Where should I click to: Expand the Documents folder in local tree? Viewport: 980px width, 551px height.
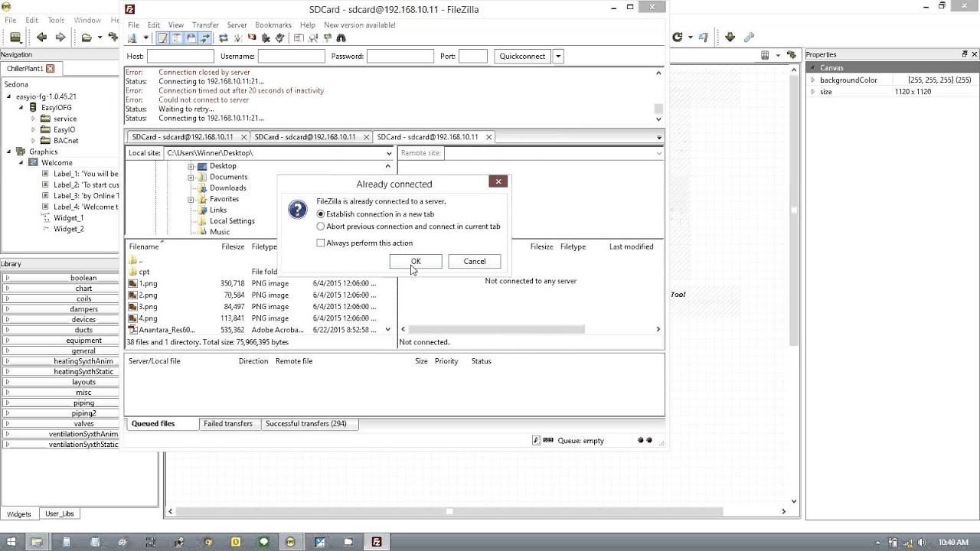[x=191, y=177]
